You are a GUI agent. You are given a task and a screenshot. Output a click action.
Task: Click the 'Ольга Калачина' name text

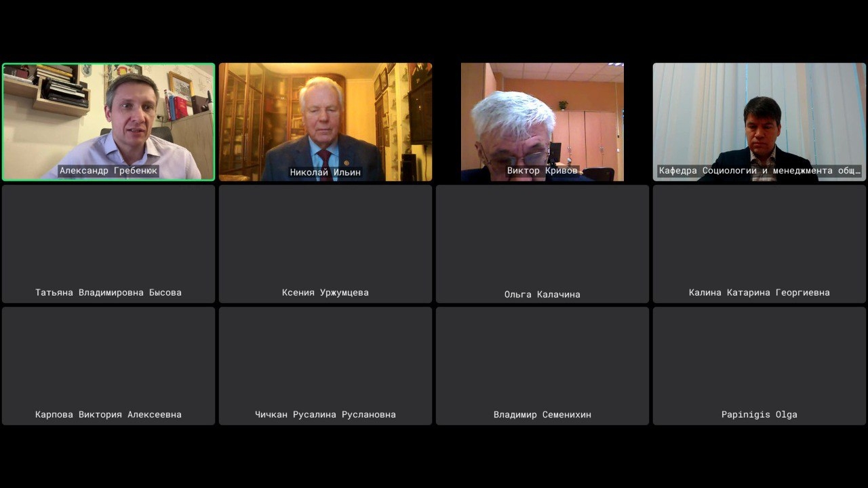coord(542,295)
